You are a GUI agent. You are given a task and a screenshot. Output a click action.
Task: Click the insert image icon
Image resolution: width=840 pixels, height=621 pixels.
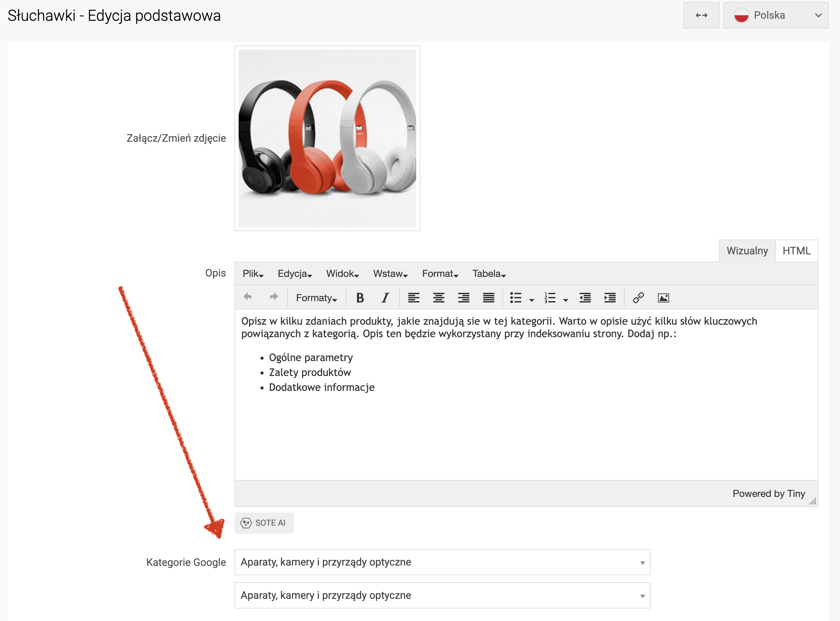[663, 298]
